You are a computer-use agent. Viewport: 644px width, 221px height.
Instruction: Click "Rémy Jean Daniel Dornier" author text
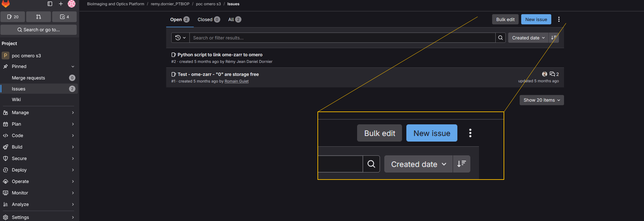[249, 62]
